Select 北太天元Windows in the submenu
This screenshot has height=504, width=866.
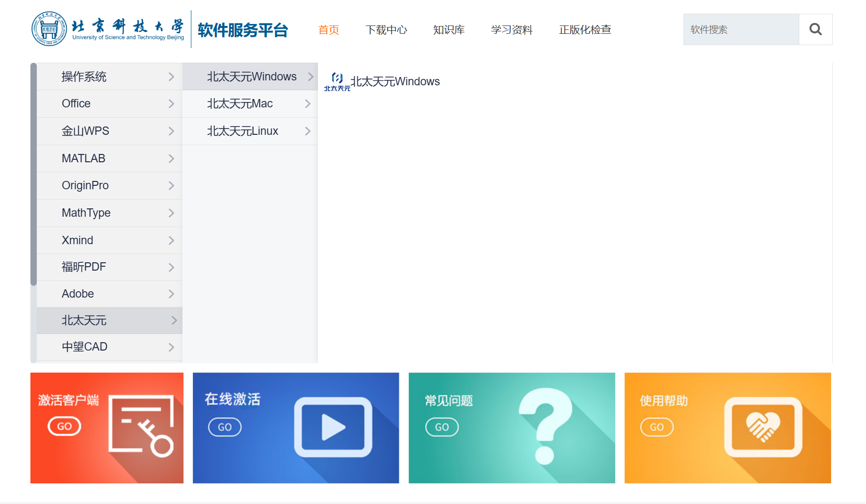[252, 76]
